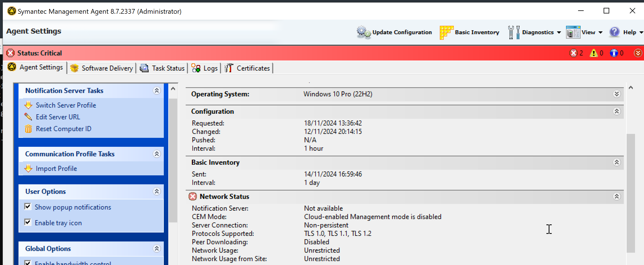
Task: Click the 'Not available' notification server value
Action: coord(323,208)
